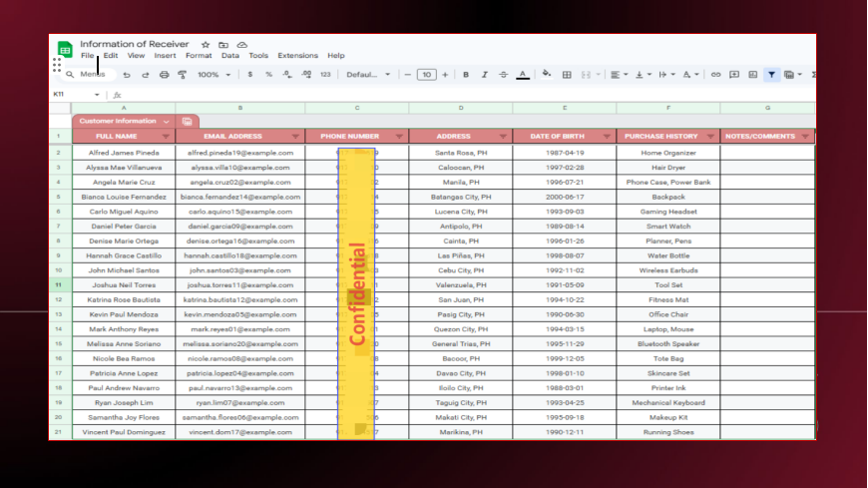Activate the Paint format tool
This screenshot has width=868, height=488.
(183, 75)
